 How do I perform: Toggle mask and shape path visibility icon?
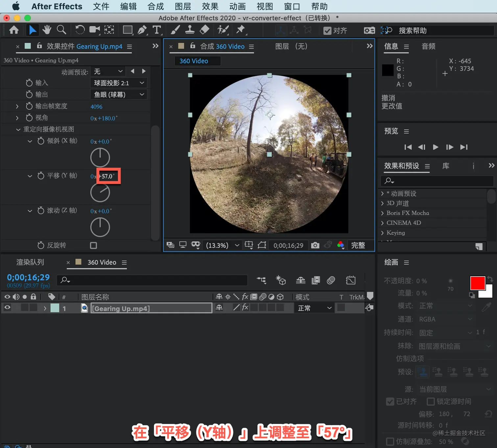tap(262, 245)
